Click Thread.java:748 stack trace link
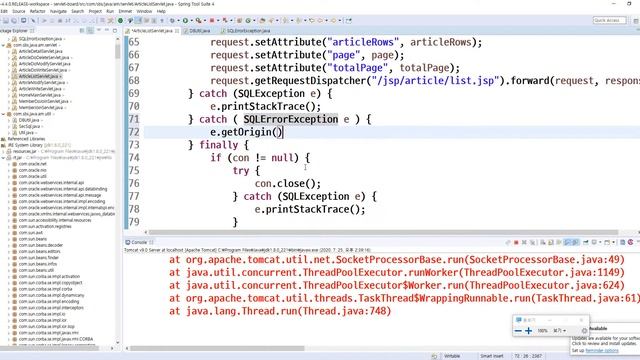The height and width of the screenshot is (360, 640). point(344,311)
